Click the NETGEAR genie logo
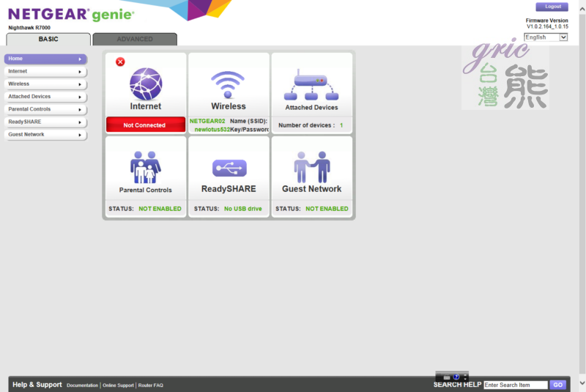 pos(71,15)
